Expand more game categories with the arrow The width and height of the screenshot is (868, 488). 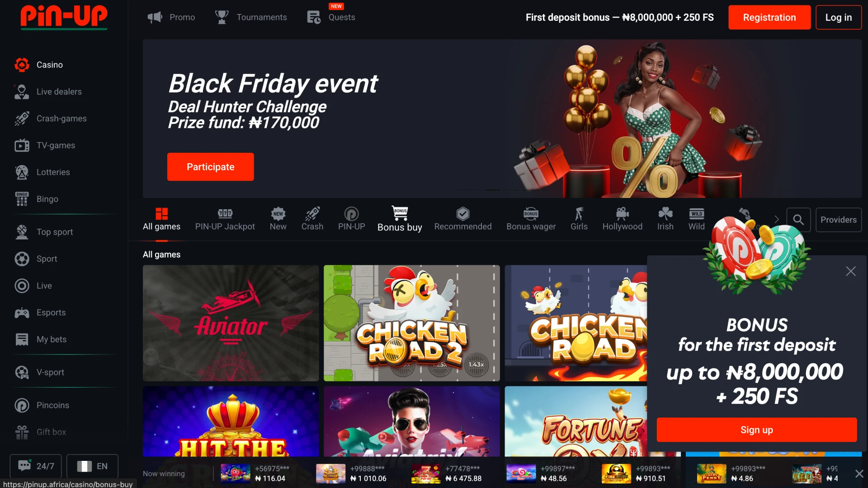coord(777,220)
